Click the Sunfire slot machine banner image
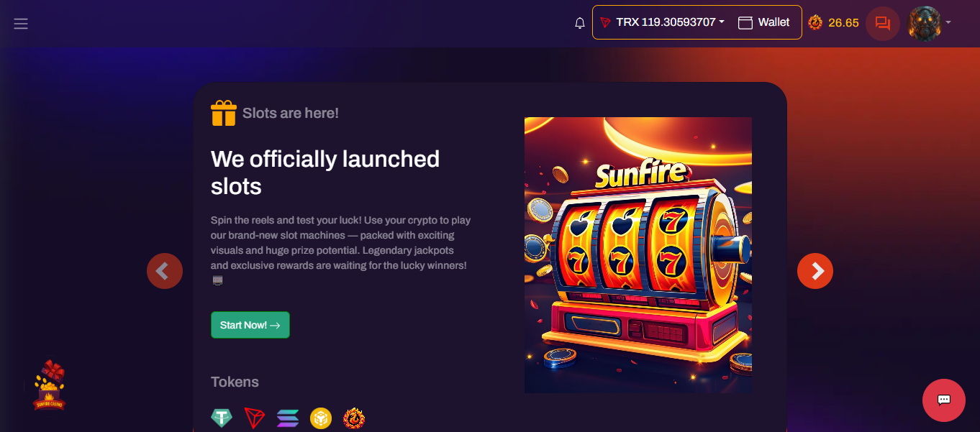The width and height of the screenshot is (980, 432). [638, 255]
